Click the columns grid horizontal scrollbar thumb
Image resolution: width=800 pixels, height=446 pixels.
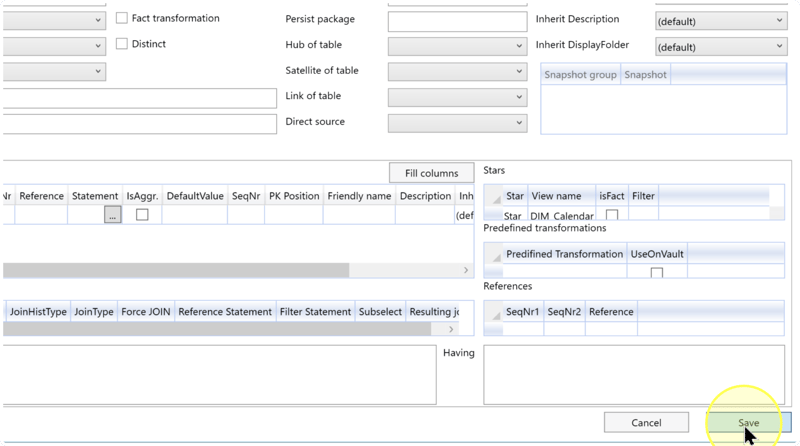[176, 270]
